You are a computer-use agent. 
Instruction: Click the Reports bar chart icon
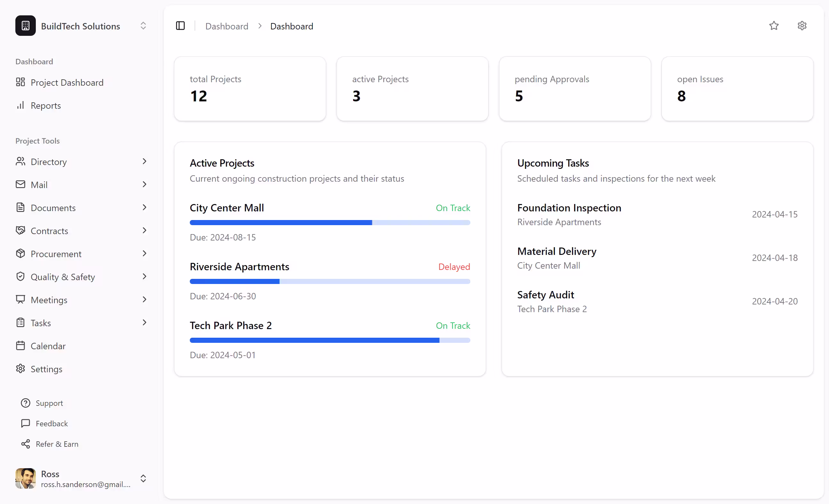click(20, 105)
